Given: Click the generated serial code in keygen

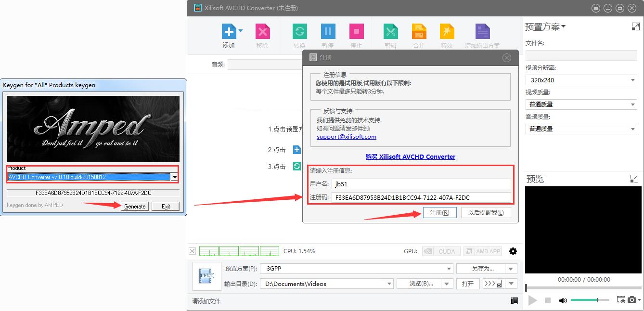Looking at the screenshot, I should click(x=93, y=193).
